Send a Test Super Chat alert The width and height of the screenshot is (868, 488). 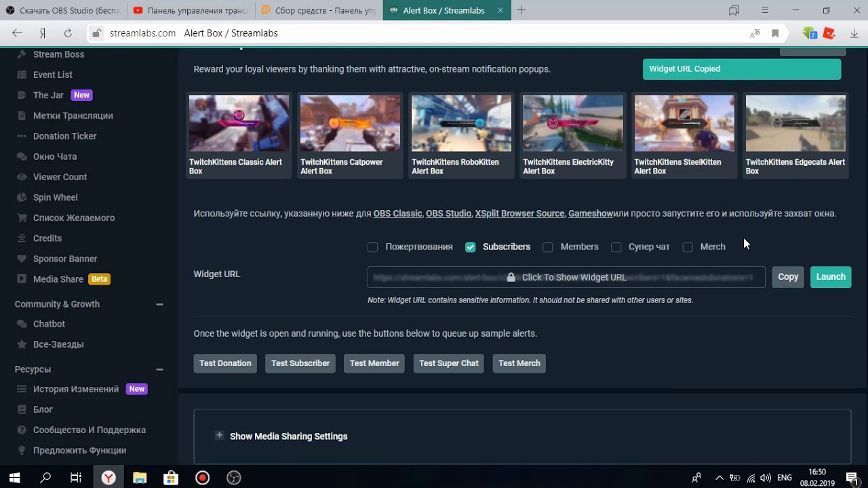[x=449, y=363]
